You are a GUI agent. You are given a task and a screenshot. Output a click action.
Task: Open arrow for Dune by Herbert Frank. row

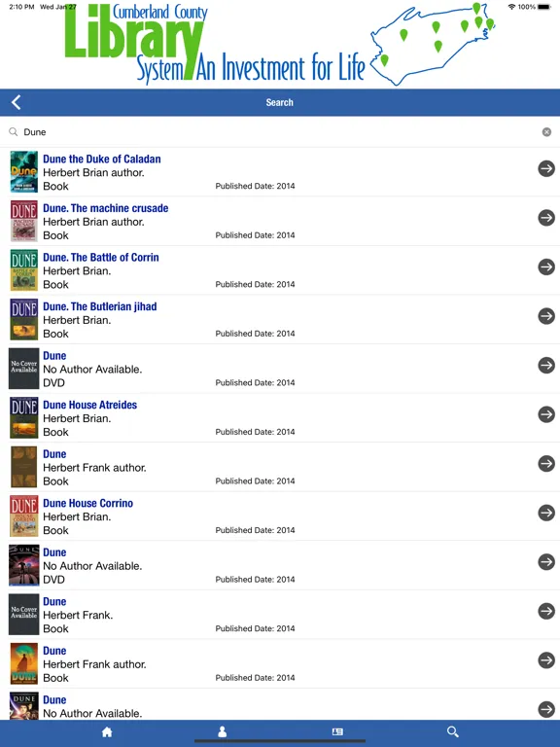click(x=546, y=611)
